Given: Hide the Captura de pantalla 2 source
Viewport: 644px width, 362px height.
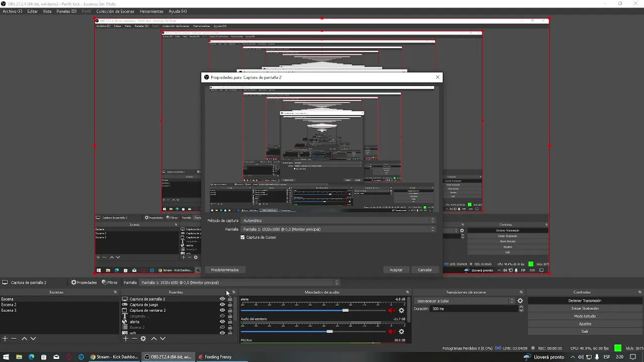Looking at the screenshot, I should point(222,299).
